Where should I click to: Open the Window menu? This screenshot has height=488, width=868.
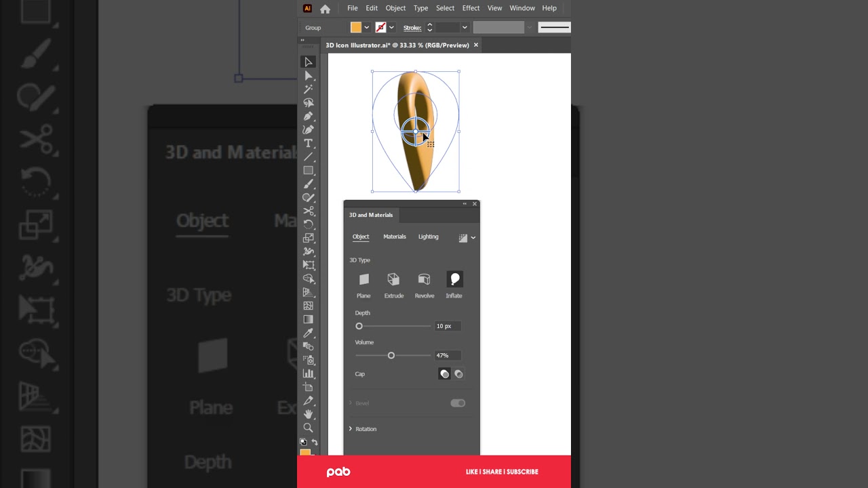[x=522, y=8]
